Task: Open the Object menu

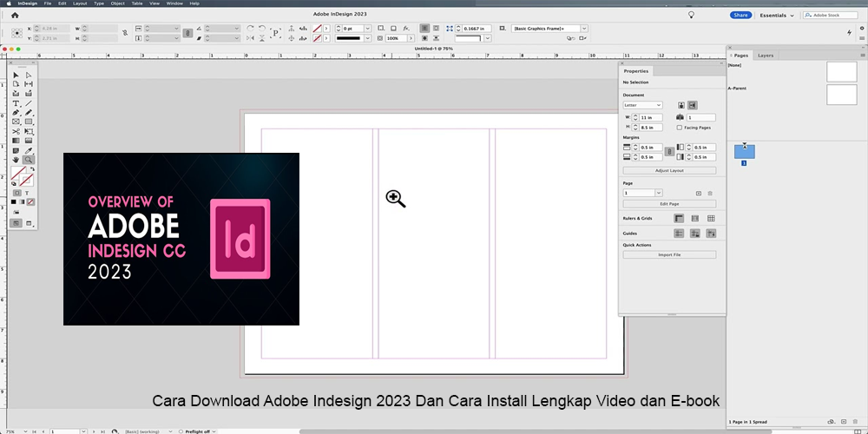Action: click(x=117, y=3)
